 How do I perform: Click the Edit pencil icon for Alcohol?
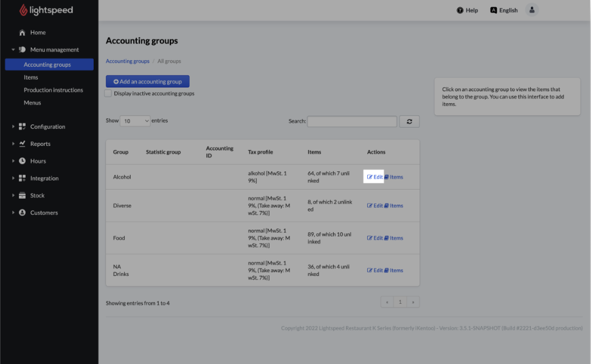point(370,177)
